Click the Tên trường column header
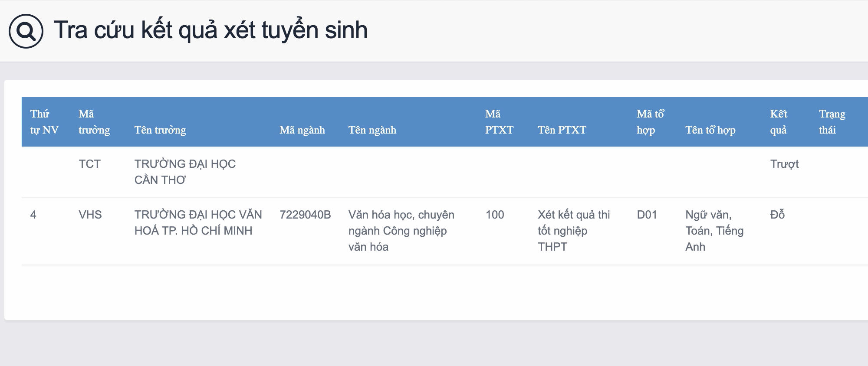The image size is (868, 366). [x=160, y=130]
